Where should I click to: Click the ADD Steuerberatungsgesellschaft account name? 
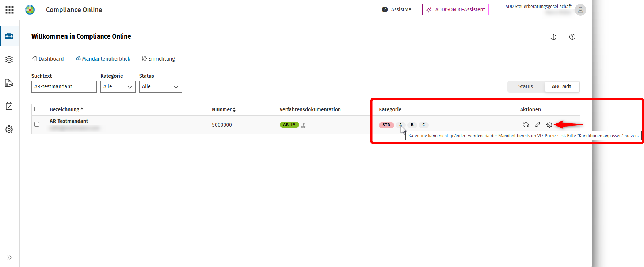coord(538,7)
